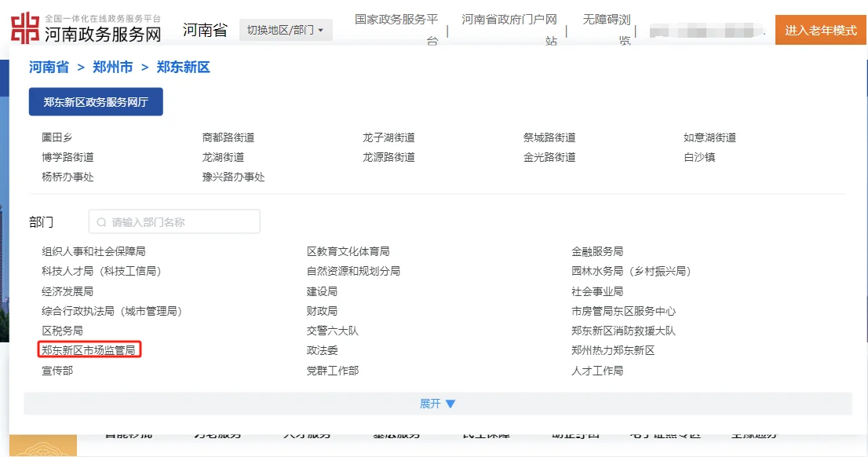Open 郑东新区市场监管局 department
868x457 pixels.
pyautogui.click(x=89, y=350)
